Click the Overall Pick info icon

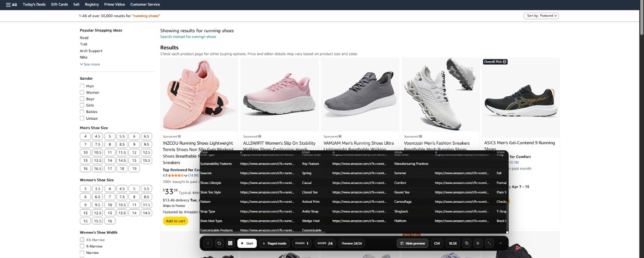point(505,62)
